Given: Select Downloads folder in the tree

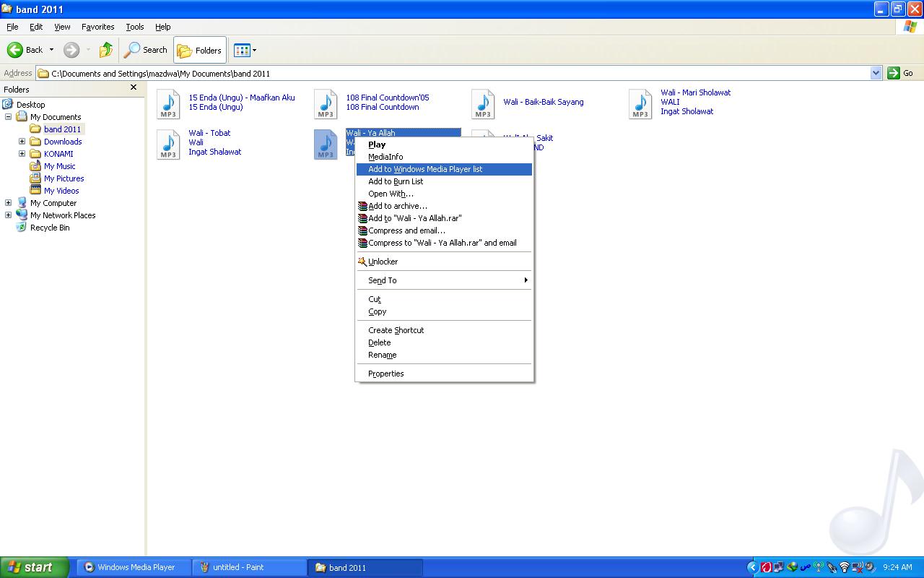Looking at the screenshot, I should coord(63,142).
